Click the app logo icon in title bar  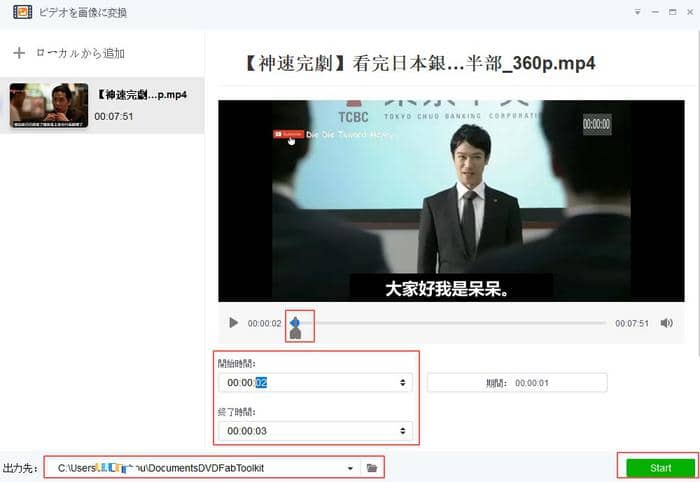(22, 12)
